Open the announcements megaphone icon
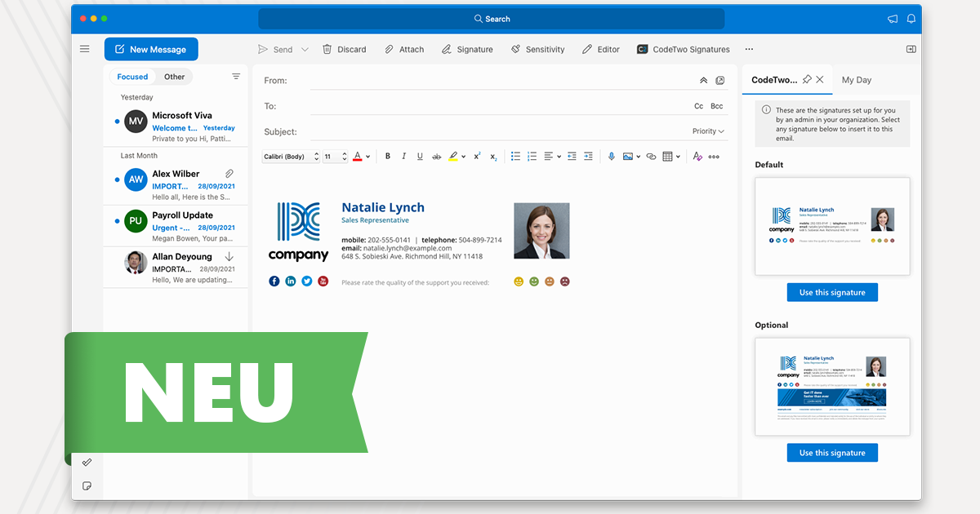Screen dimensions: 980x514 pyautogui.click(x=893, y=19)
